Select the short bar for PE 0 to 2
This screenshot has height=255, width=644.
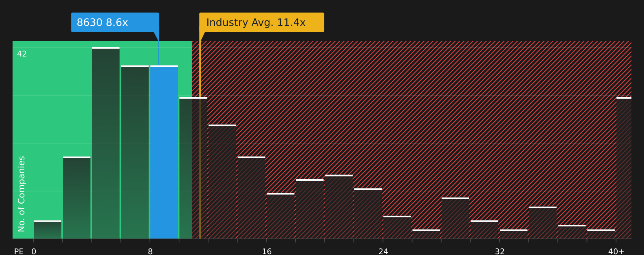tap(48, 229)
